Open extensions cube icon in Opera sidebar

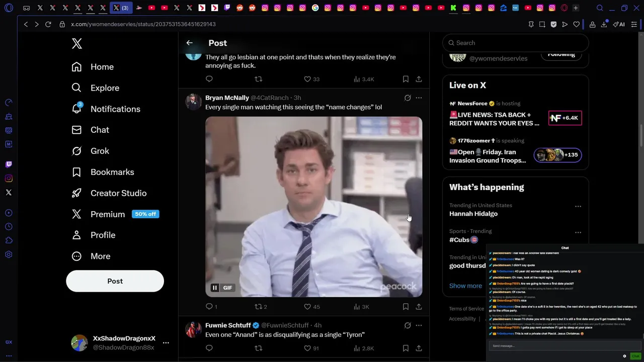pos(9,241)
